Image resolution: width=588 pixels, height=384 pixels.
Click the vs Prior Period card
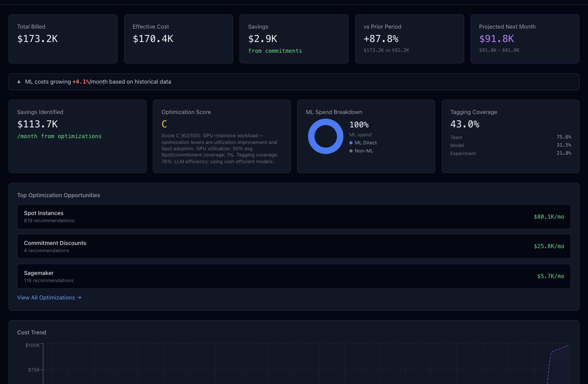(410, 39)
